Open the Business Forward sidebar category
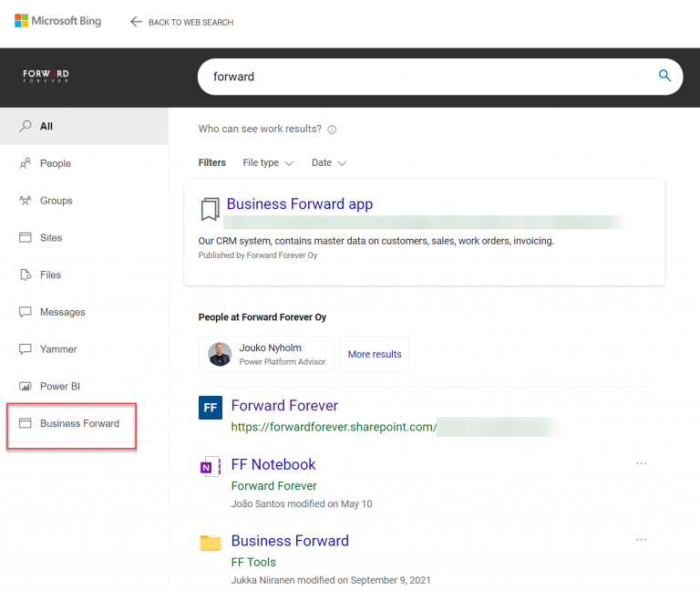The image size is (700, 591). 78,423
